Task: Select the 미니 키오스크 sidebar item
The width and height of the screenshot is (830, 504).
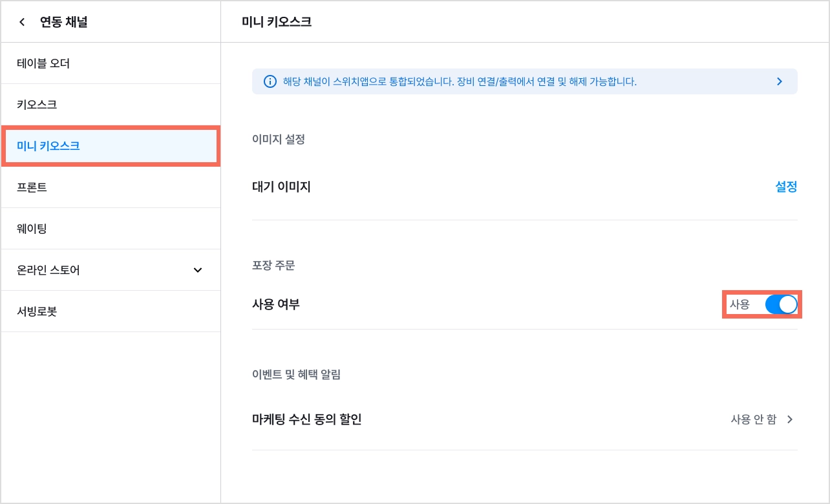Action: [x=111, y=146]
